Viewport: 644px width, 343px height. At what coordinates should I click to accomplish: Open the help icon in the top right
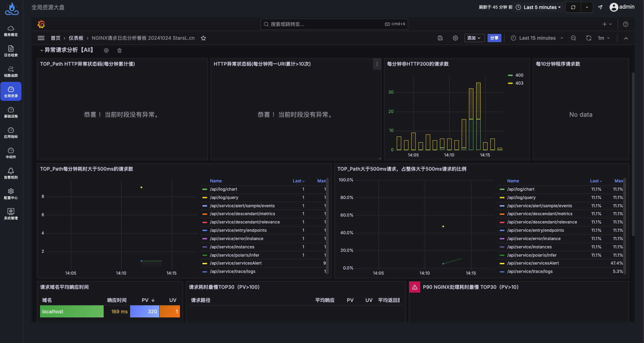(x=625, y=24)
